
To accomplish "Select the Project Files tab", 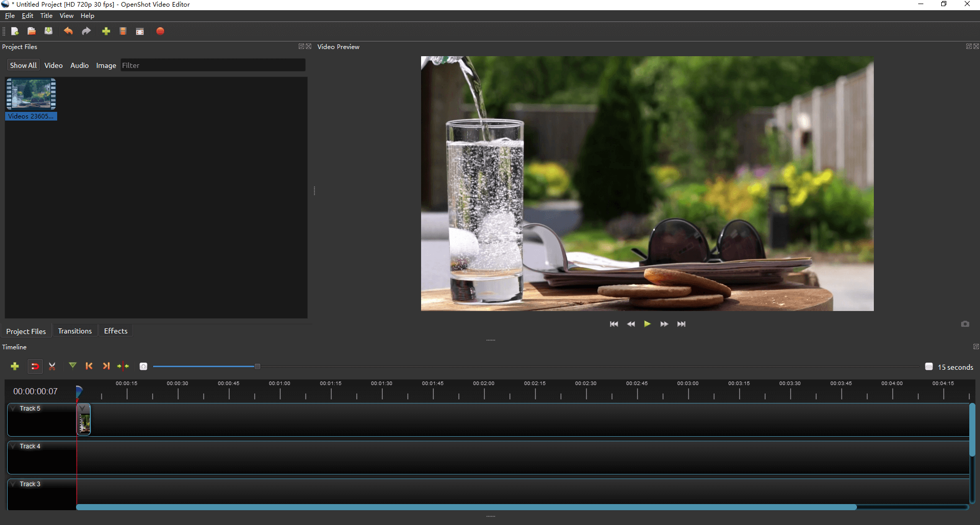I will click(x=26, y=331).
